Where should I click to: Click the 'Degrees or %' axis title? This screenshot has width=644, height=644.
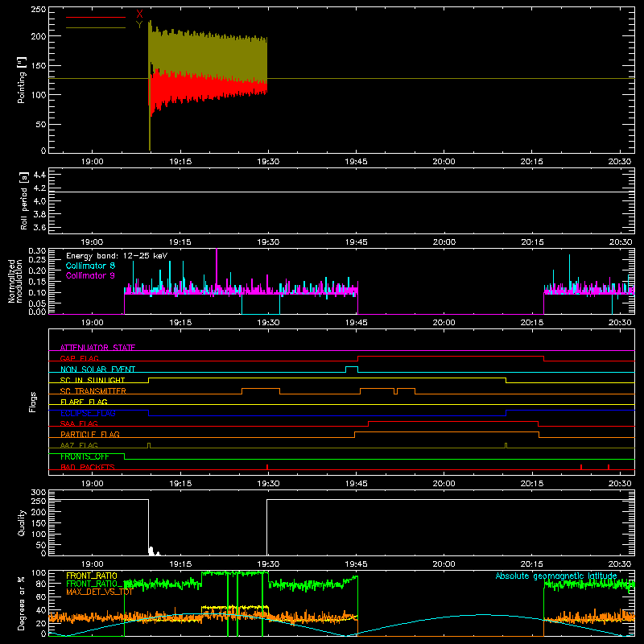coord(22,603)
